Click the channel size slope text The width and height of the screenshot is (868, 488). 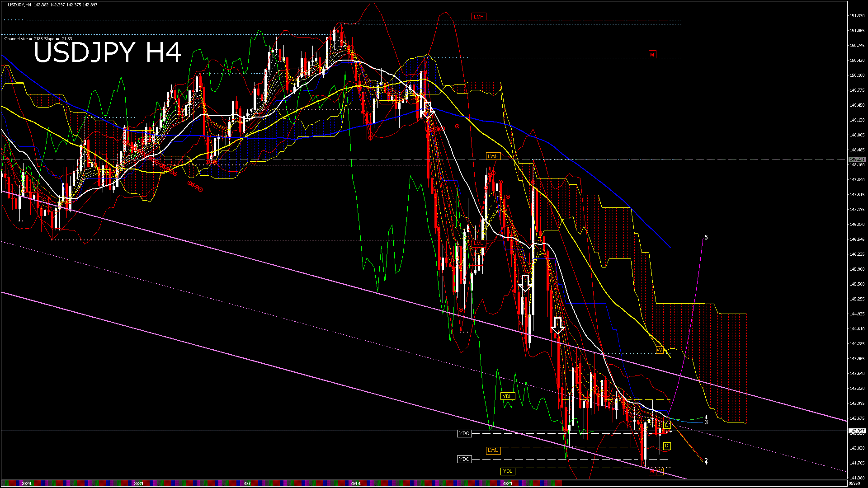pos(38,39)
